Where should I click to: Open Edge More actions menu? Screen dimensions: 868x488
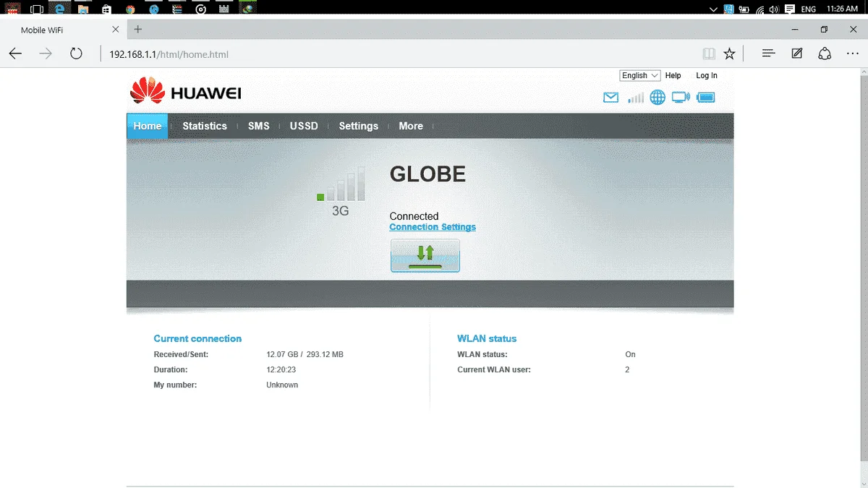853,53
